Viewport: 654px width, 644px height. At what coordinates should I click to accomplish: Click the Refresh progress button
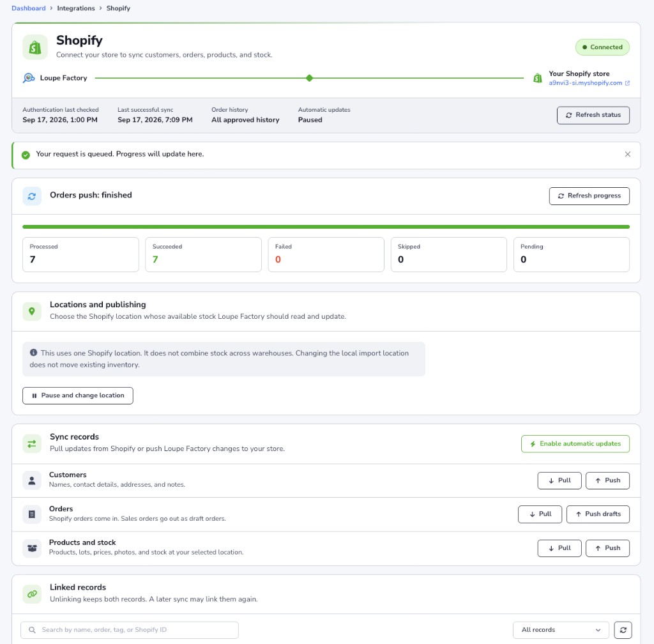(589, 196)
